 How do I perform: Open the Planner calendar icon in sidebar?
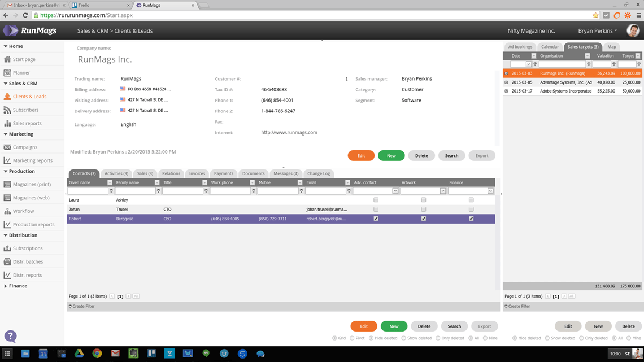(7, 73)
